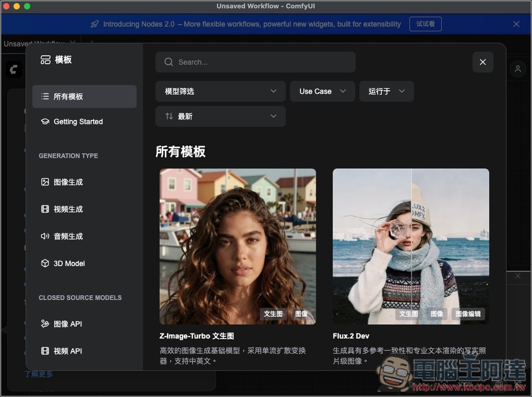Select 视频生成 in the sidebar
Image resolution: width=532 pixels, height=397 pixels.
click(68, 209)
